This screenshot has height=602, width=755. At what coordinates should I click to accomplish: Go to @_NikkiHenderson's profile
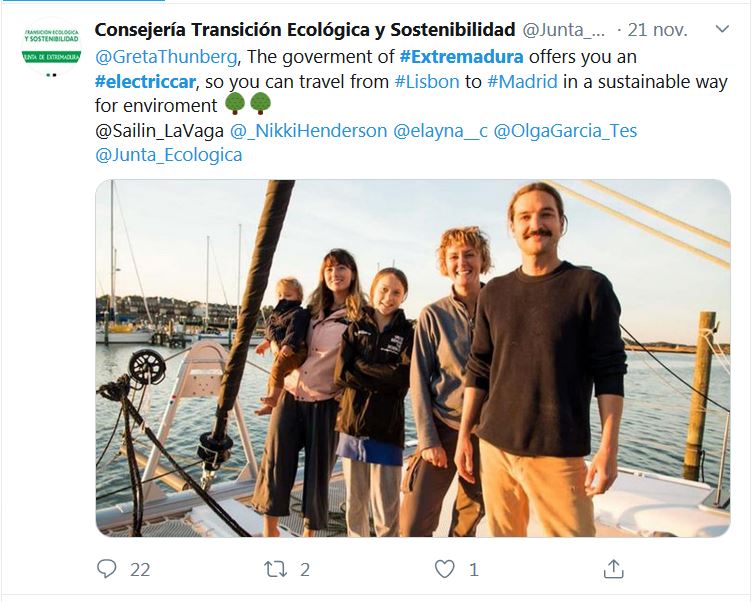pos(308,131)
